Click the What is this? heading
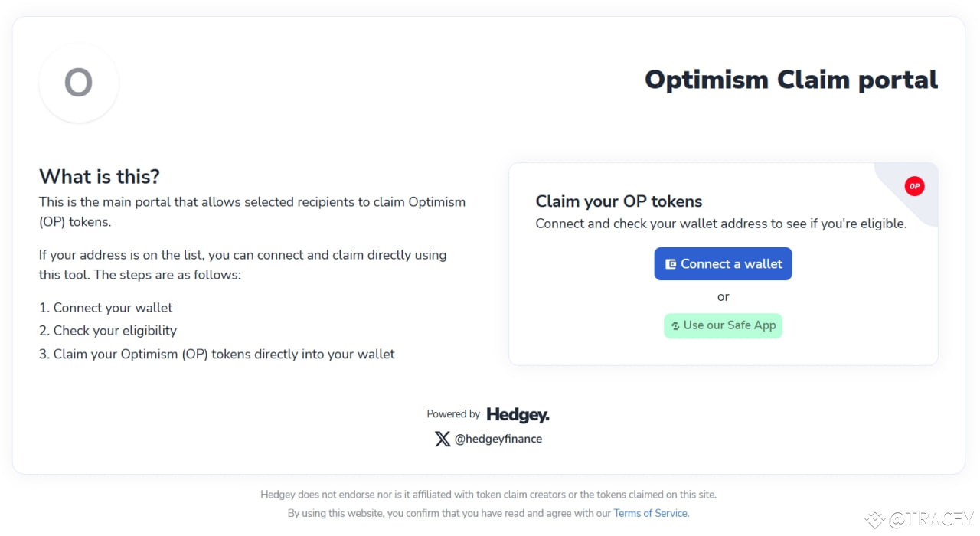This screenshot has width=980, height=536. (100, 176)
